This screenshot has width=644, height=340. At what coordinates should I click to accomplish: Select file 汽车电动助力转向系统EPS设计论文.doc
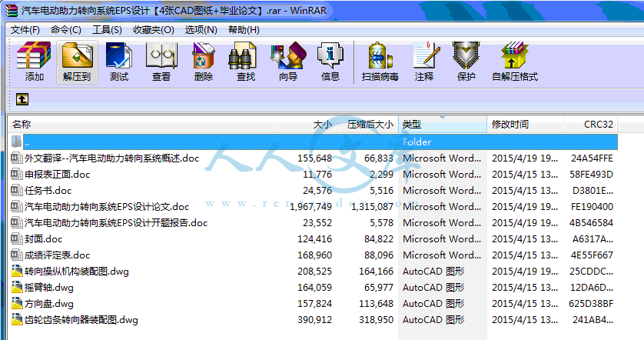pyautogui.click(x=107, y=206)
